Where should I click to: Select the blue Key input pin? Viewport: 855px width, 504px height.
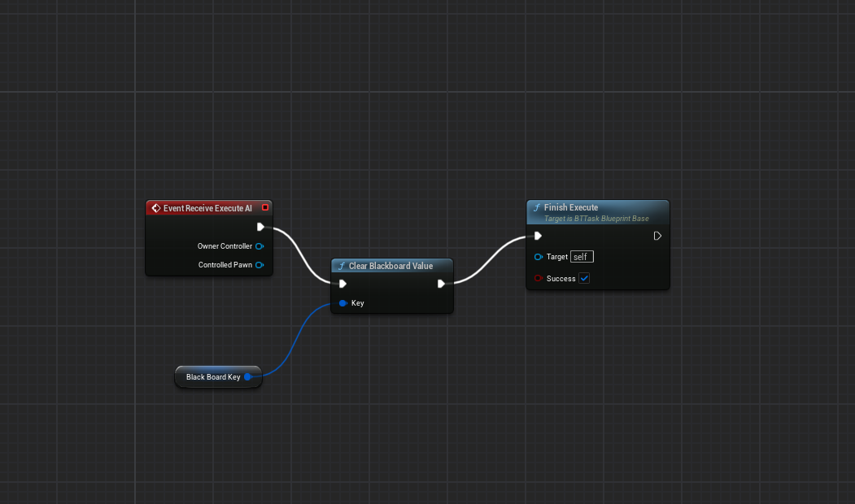click(x=343, y=303)
